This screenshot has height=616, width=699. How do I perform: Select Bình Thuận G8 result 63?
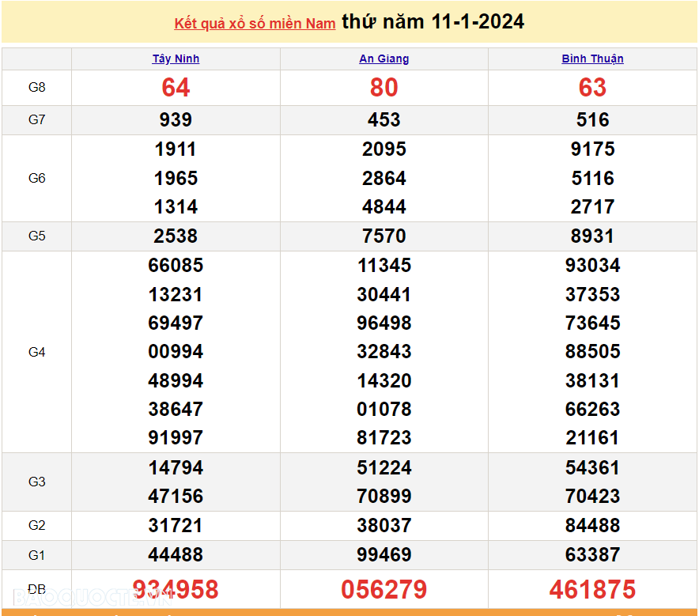coord(592,87)
